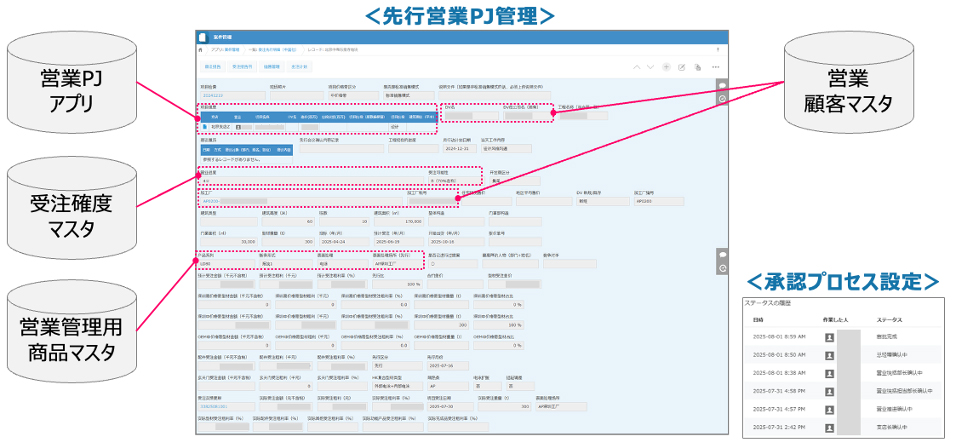Viewport: 956px width, 448px height.
Task: Click the second button in the action row
Action: coord(242,67)
